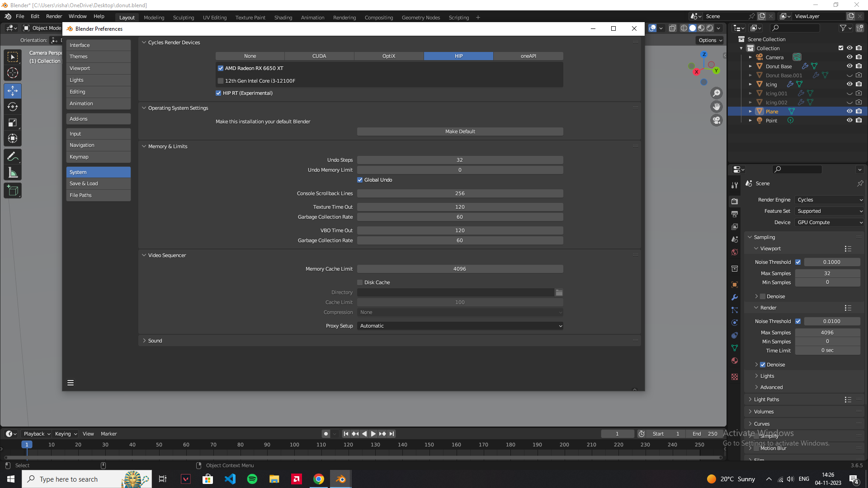
Task: Open the World properties tab icon
Action: 735,252
